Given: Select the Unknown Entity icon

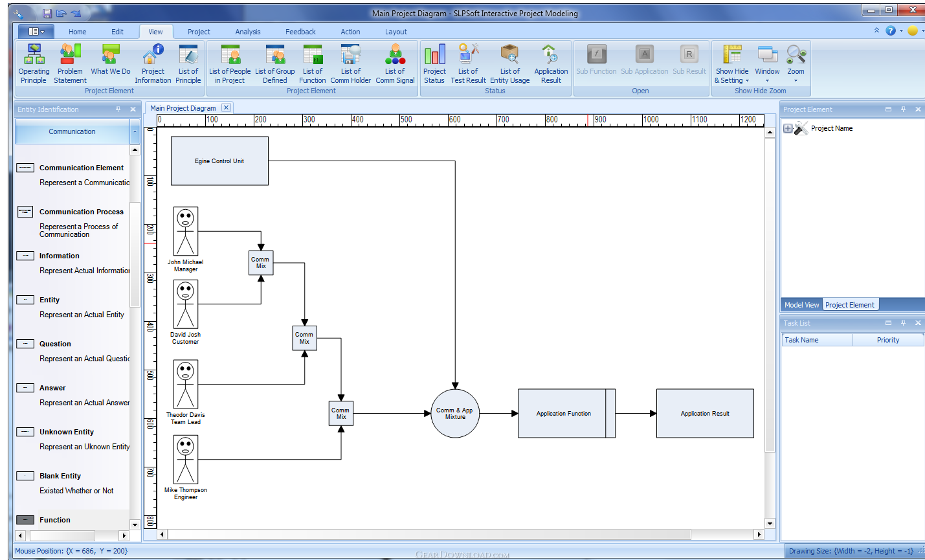Looking at the screenshot, I should pos(25,432).
